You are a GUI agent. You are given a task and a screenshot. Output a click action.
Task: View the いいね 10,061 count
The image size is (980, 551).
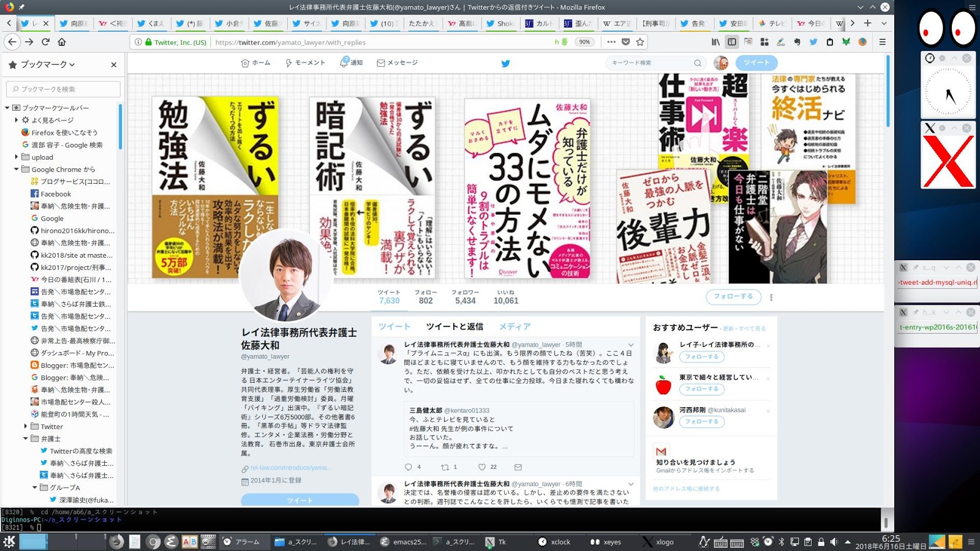(506, 297)
